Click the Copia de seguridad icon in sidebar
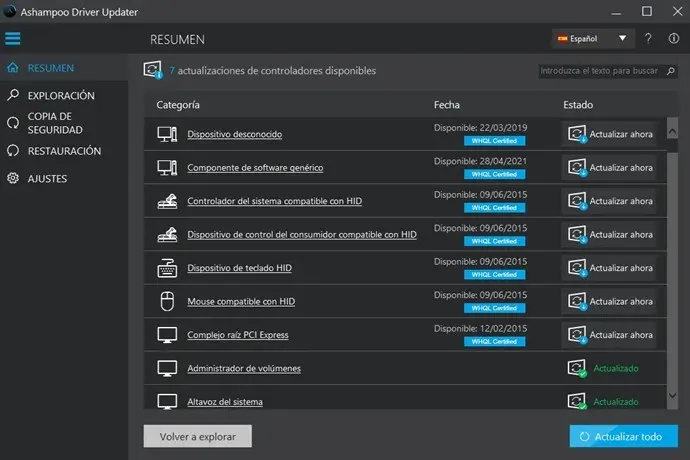Viewport: 690px width, 460px height. (x=13, y=123)
